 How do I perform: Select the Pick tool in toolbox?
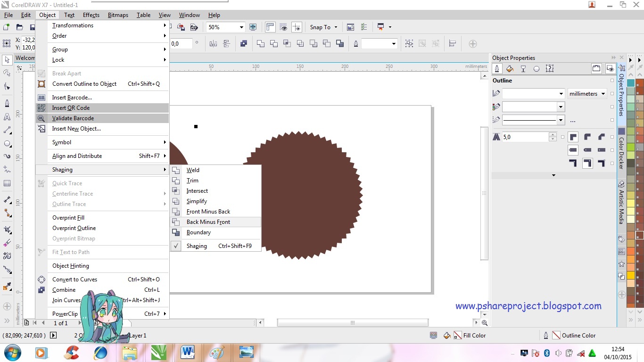[x=7, y=60]
